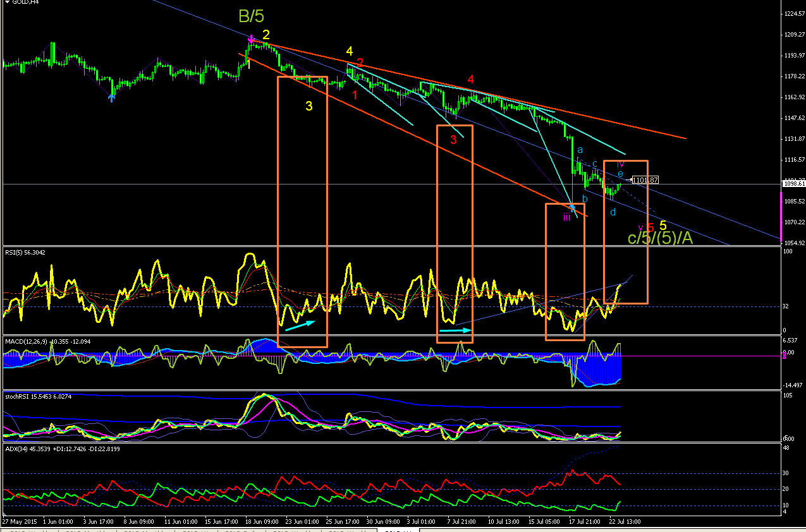Open the GOLD,H4 chart menu triangle

6,3
